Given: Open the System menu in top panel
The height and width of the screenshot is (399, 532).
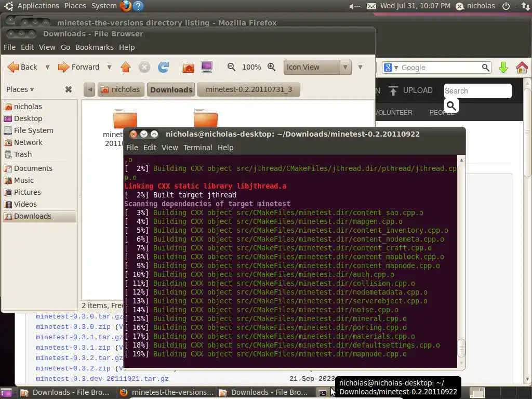Looking at the screenshot, I should (x=104, y=6).
